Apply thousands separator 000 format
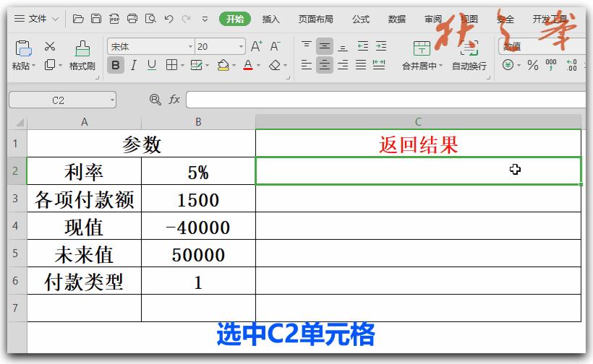593x364 pixels. pyautogui.click(x=550, y=65)
